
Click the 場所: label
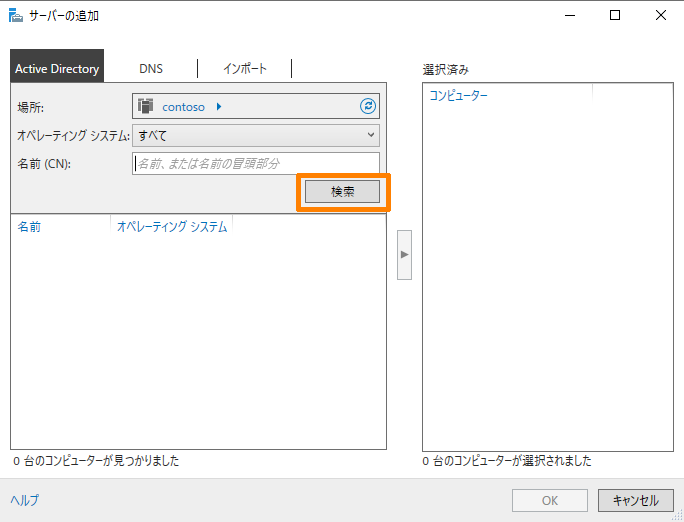tap(30, 107)
